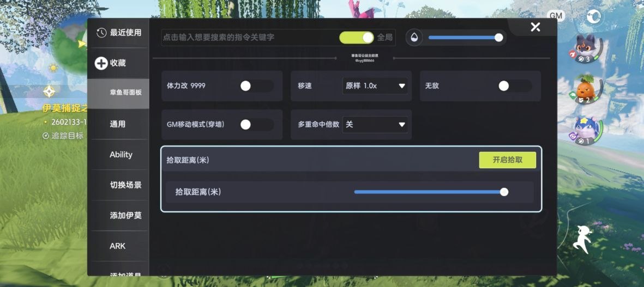The image size is (644, 287).
Task: Click the 追踪目标 track target link
Action: [68, 136]
